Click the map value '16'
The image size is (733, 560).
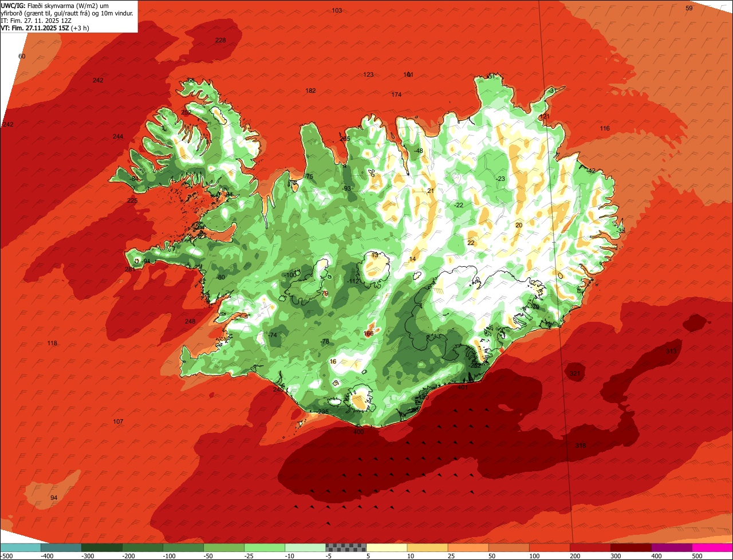(333, 361)
